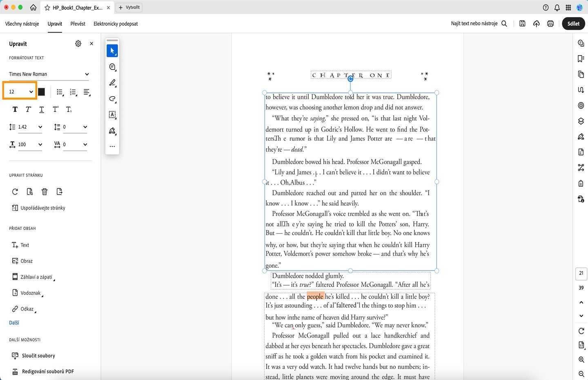Toggle underline formatting
Screen dimensions: 588x380
click(41, 109)
